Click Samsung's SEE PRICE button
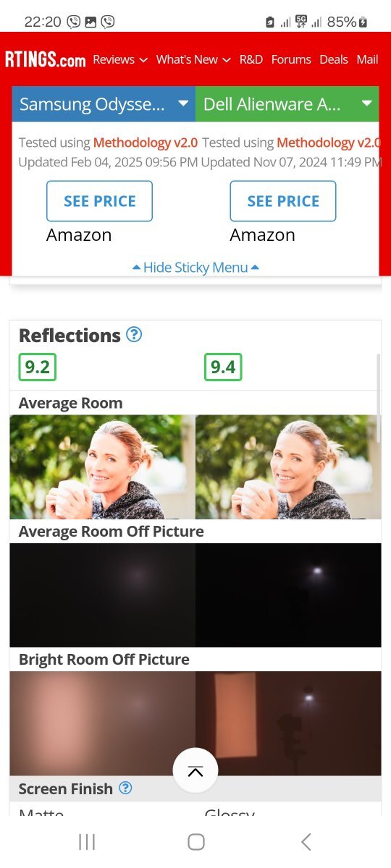391x868 pixels. (x=99, y=201)
